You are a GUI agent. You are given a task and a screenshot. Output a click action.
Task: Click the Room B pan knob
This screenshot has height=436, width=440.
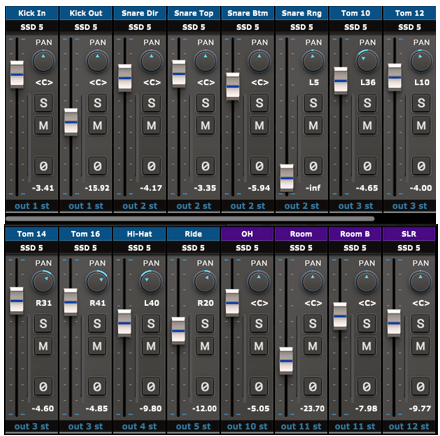[367, 282]
